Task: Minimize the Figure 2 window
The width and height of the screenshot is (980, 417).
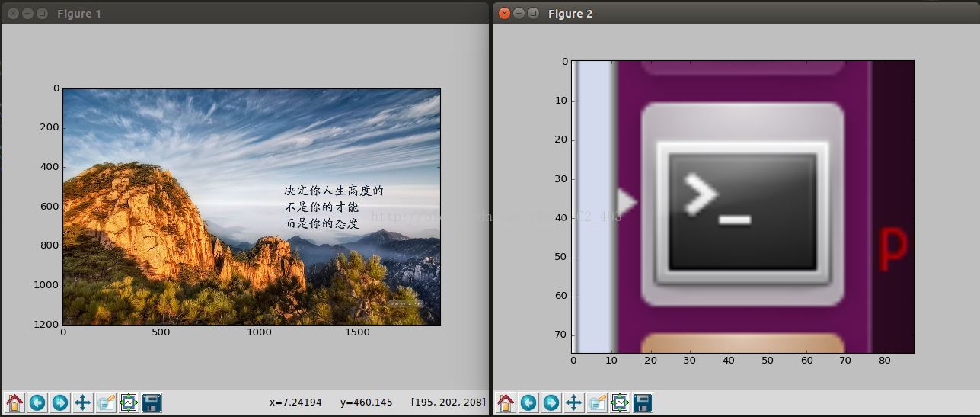Action: pos(519,14)
